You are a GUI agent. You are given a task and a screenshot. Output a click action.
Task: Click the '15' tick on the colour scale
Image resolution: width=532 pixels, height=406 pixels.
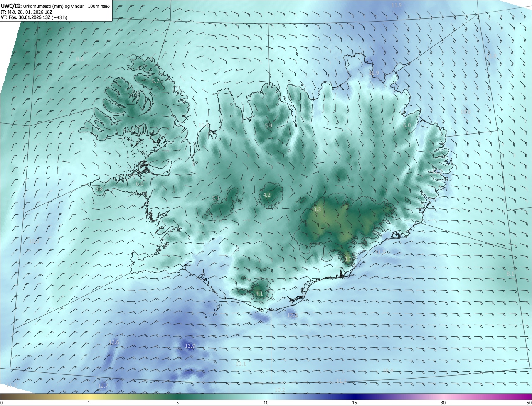tap(355, 403)
